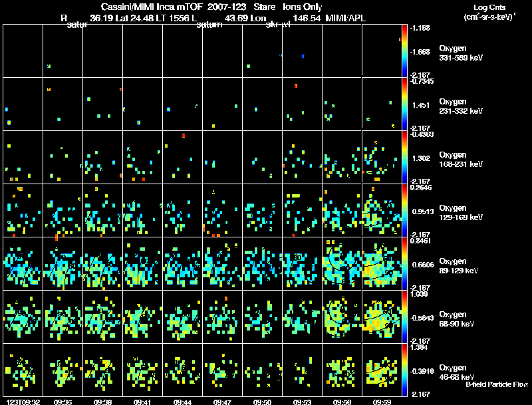Click the Oxygen 89-129 keV color bar
Viewport: 532px width, 405px height.
point(404,263)
